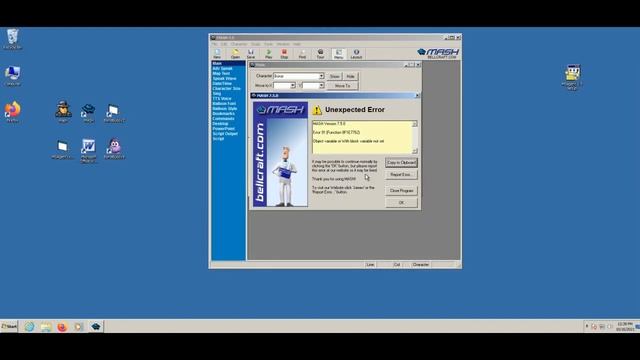The height and width of the screenshot is (360, 640).
Task: Select the purple gorilla desktop shortcut
Action: [x=114, y=149]
